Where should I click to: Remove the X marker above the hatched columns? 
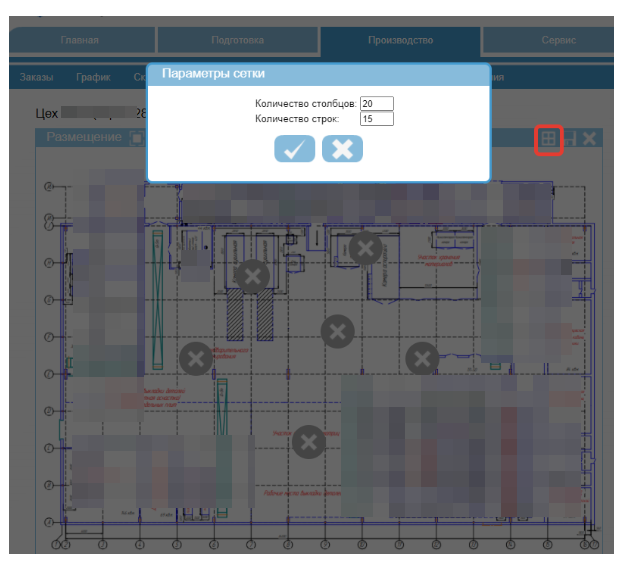253,275
